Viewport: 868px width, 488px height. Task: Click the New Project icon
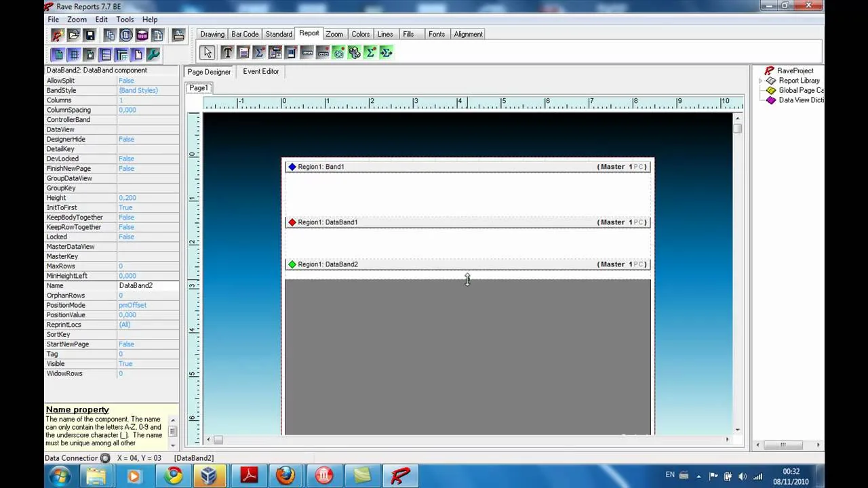(57, 35)
